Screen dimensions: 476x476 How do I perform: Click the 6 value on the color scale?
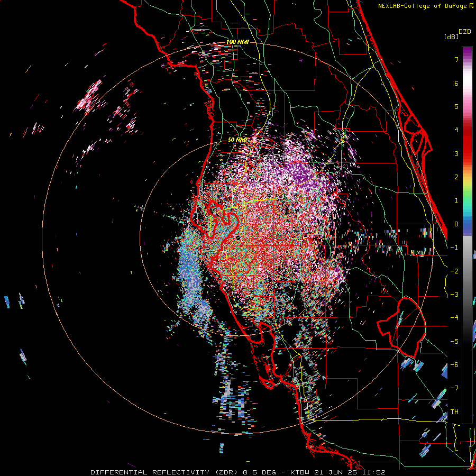click(456, 83)
